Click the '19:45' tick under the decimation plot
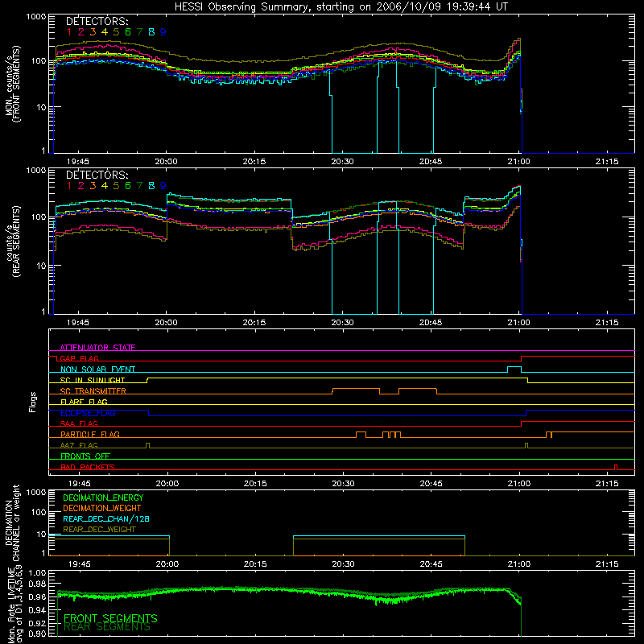Viewport: 644px width, 644px height. point(79,564)
